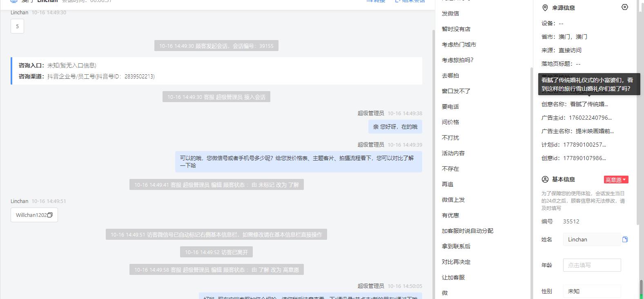Click the 设备 entry in source info
The height and width of the screenshot is (299, 644).
tap(553, 23)
